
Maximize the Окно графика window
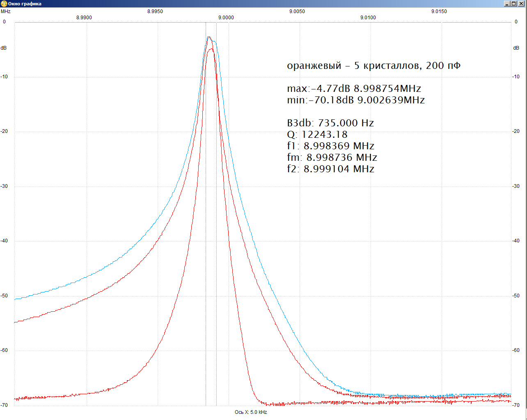[x=514, y=4]
